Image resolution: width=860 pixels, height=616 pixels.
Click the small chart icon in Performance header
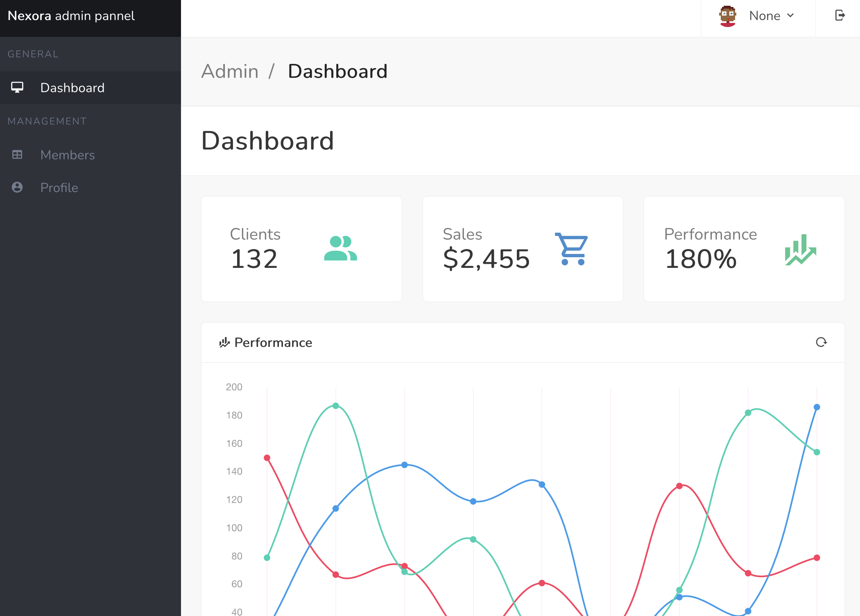pos(224,342)
